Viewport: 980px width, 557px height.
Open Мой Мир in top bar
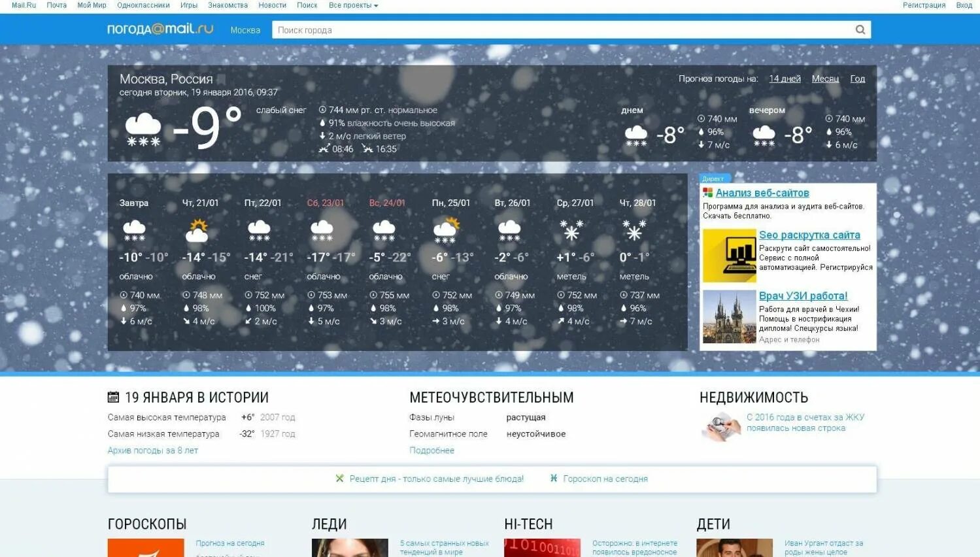[92, 5]
